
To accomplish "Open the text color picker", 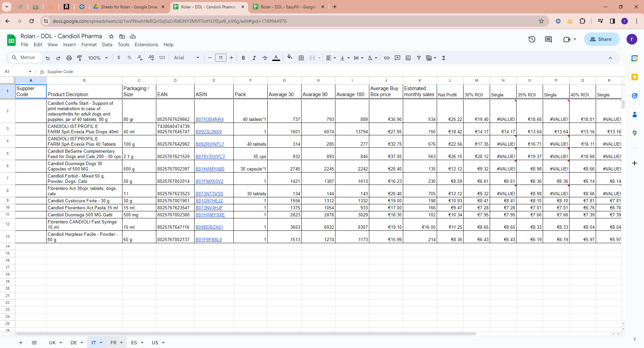I will tap(276, 58).
